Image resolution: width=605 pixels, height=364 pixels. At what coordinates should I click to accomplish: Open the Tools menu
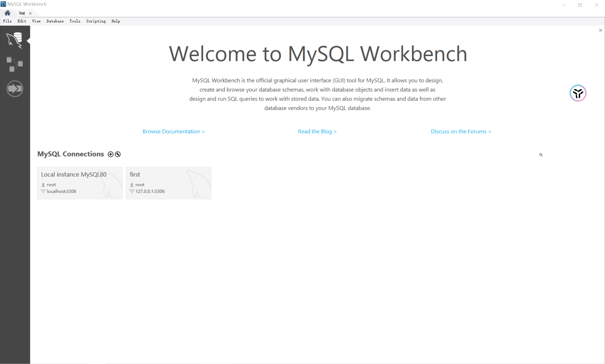75,21
